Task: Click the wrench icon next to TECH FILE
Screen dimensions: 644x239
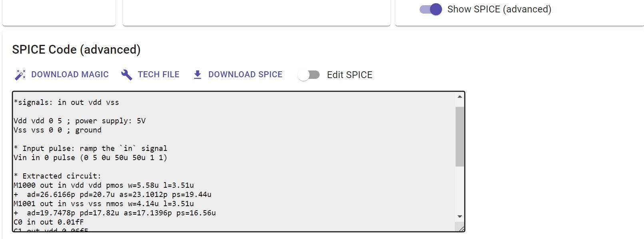Action: click(127, 74)
